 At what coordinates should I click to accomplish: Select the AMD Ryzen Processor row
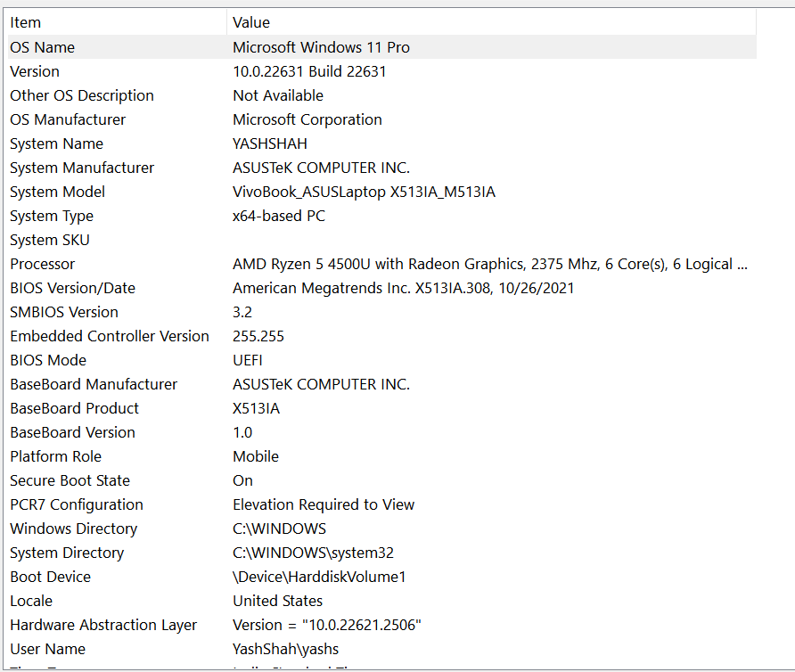click(x=43, y=264)
